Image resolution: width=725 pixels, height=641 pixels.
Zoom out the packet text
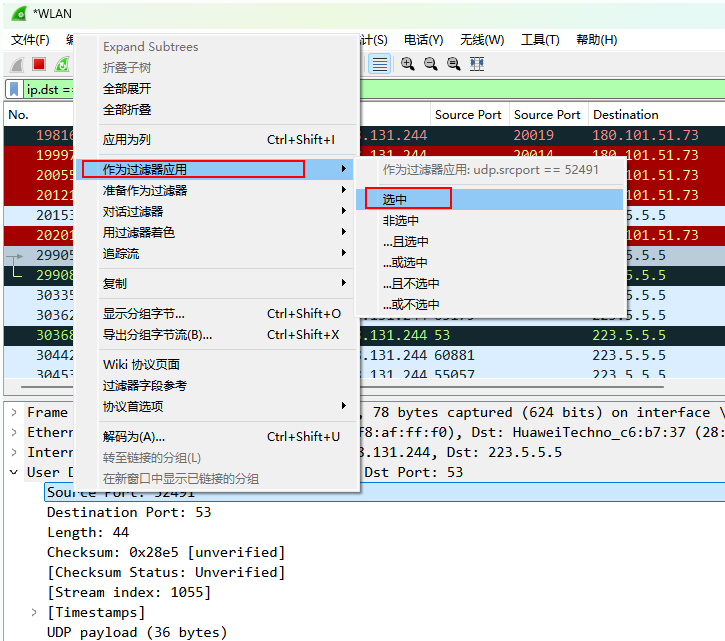pos(430,64)
